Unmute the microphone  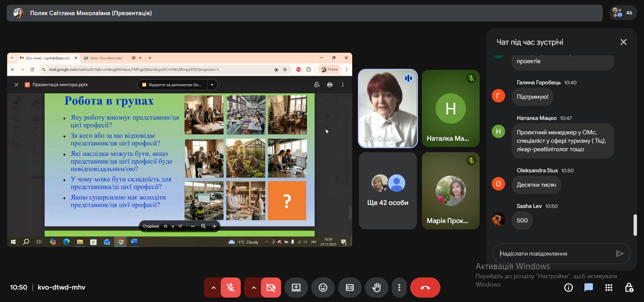click(230, 288)
